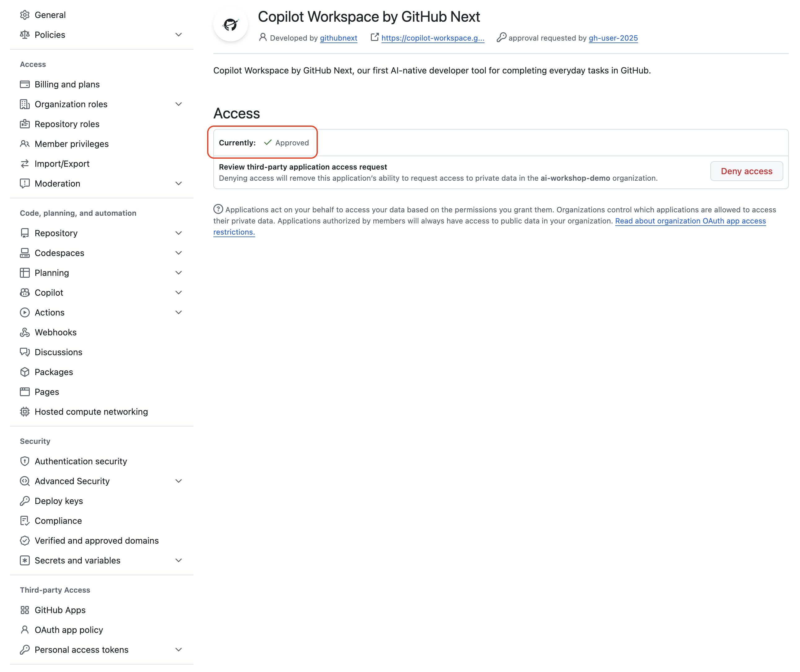The height and width of the screenshot is (672, 800).
Task: Click the Copilot icon in sidebar
Action: pyautogui.click(x=25, y=292)
